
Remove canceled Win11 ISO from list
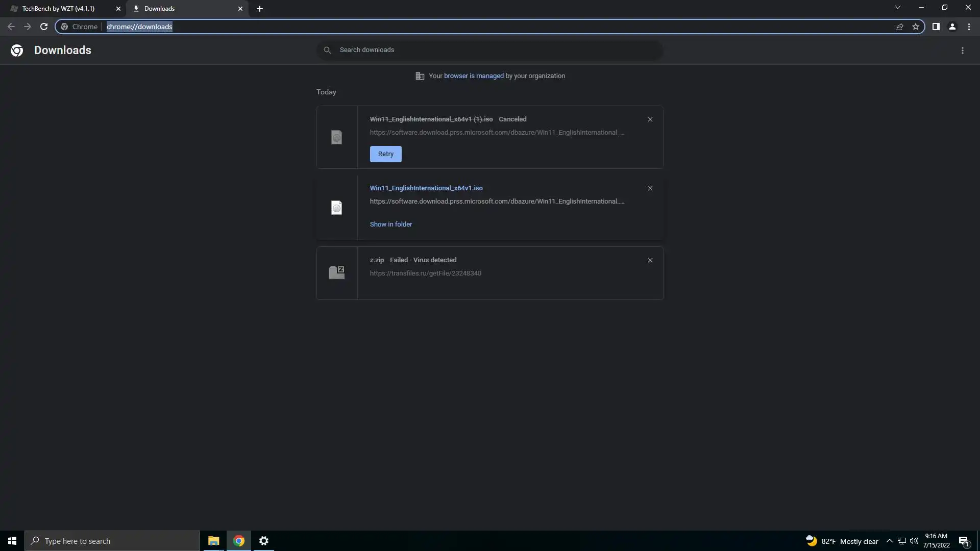[650, 119]
